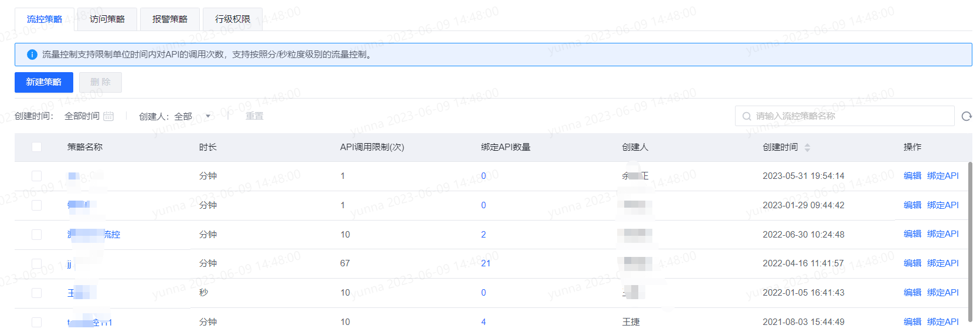The image size is (980, 332).
Task: Switch to the 访问策略 tab
Action: pos(107,19)
